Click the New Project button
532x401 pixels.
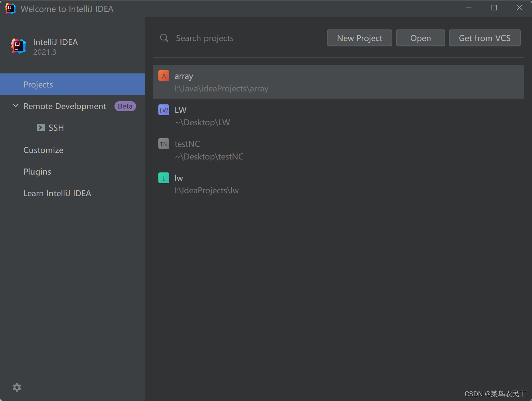point(360,38)
